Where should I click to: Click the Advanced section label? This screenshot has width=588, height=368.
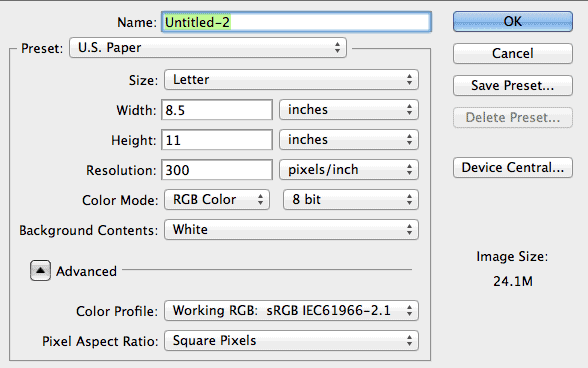tap(86, 271)
